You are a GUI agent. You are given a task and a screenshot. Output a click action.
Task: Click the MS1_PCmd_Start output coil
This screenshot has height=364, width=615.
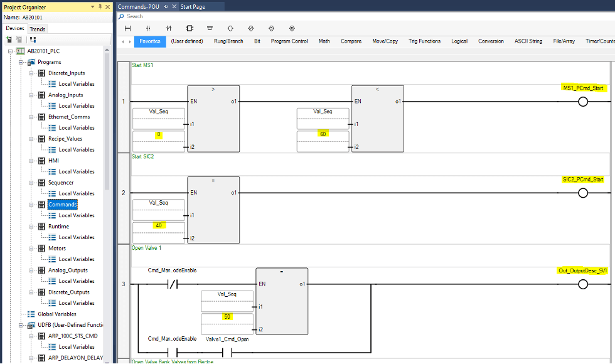point(583,102)
